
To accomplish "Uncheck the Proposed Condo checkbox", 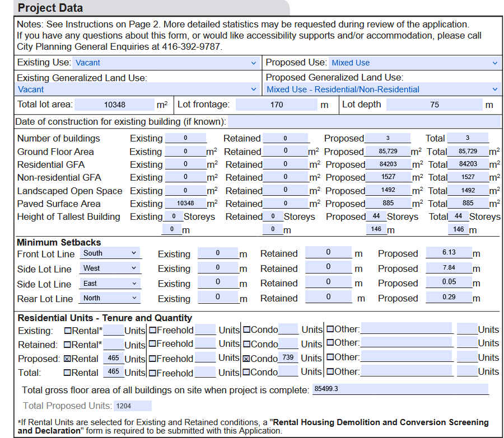I will pos(246,359).
